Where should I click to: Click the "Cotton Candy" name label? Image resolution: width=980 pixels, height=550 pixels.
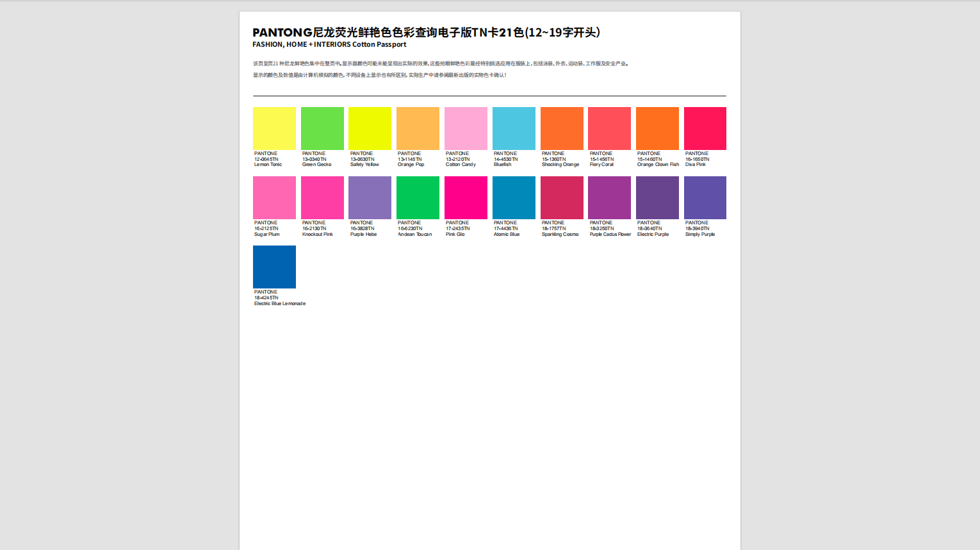tap(461, 165)
